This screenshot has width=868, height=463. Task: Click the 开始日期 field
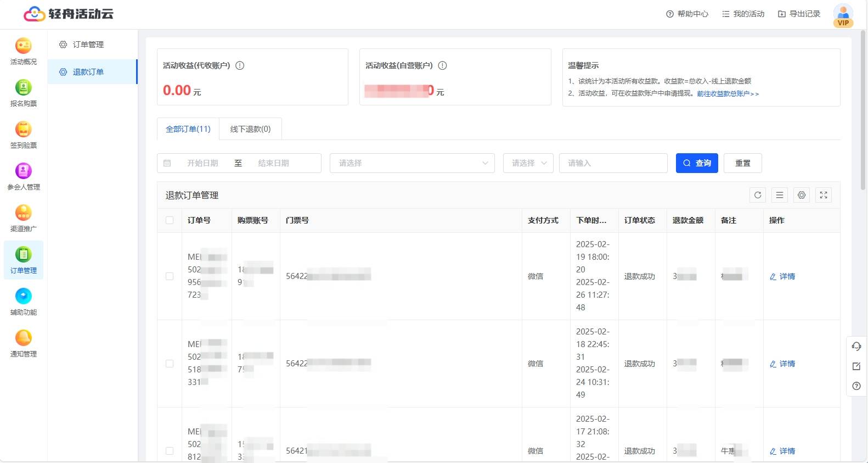[x=202, y=163]
